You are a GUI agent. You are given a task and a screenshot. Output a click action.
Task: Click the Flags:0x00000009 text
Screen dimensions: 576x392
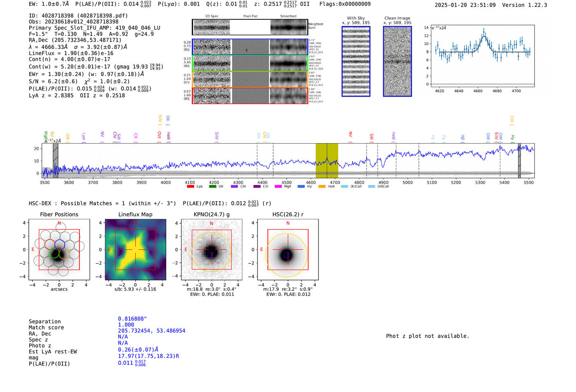pyautogui.click(x=345, y=4)
